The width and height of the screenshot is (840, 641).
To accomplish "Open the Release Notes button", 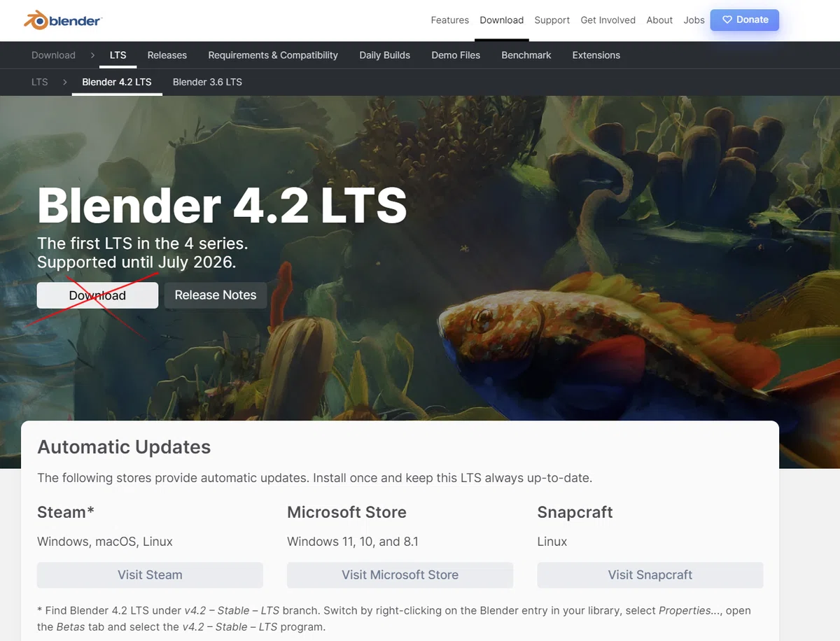I will [216, 295].
